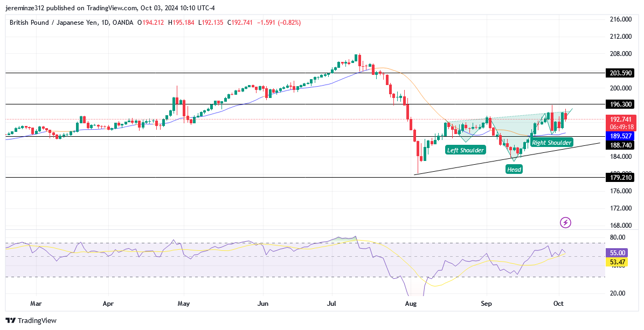Click the May label on time axis

click(184, 304)
